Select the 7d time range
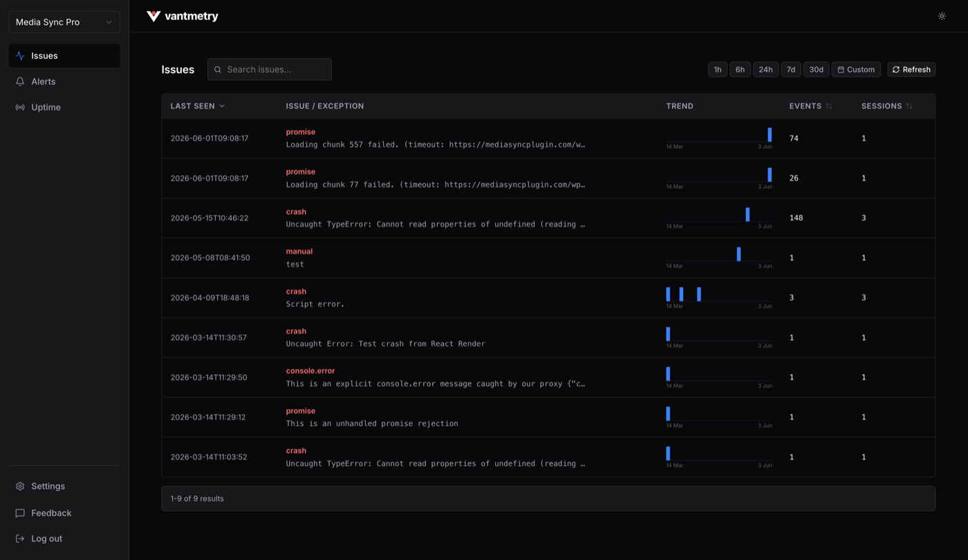 coord(791,69)
